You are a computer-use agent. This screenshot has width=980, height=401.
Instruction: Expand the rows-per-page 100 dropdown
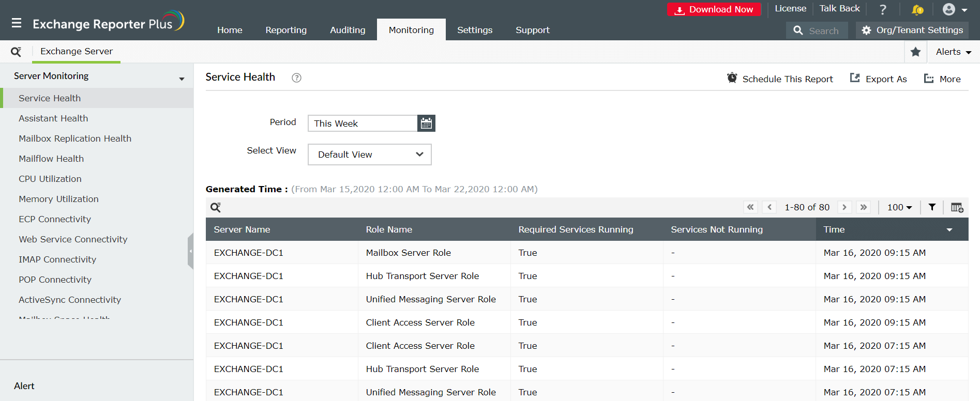899,207
